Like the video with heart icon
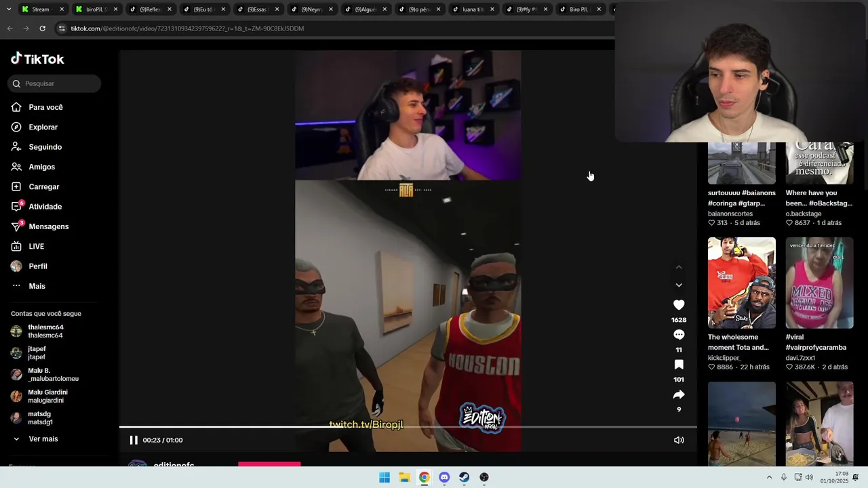This screenshot has height=488, width=868. pyautogui.click(x=679, y=305)
